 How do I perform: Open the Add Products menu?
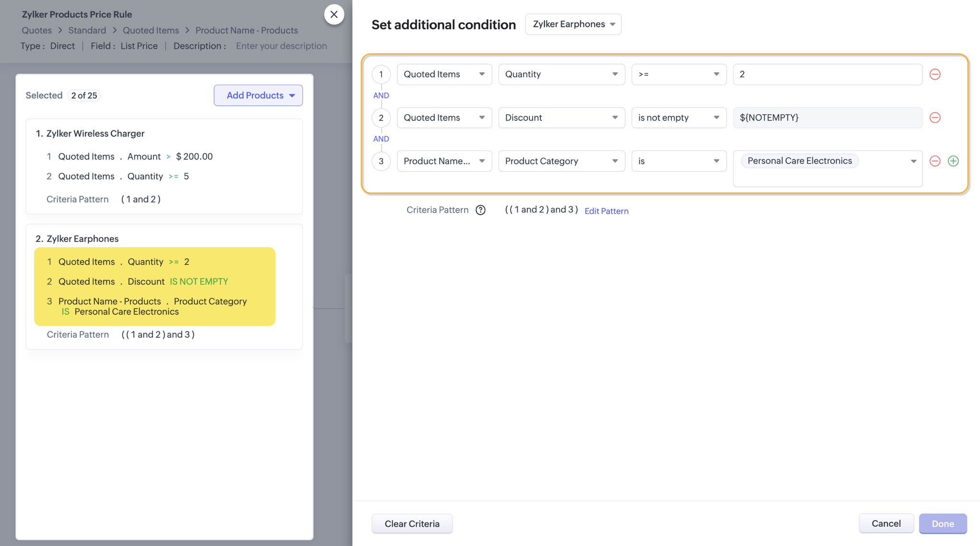tap(258, 95)
